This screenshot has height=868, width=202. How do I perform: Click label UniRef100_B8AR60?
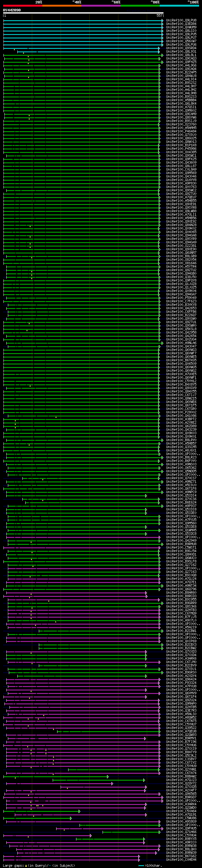181,593
